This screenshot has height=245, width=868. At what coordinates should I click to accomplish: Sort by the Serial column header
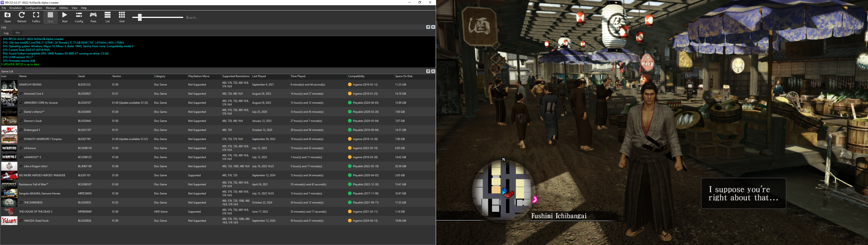click(94, 76)
